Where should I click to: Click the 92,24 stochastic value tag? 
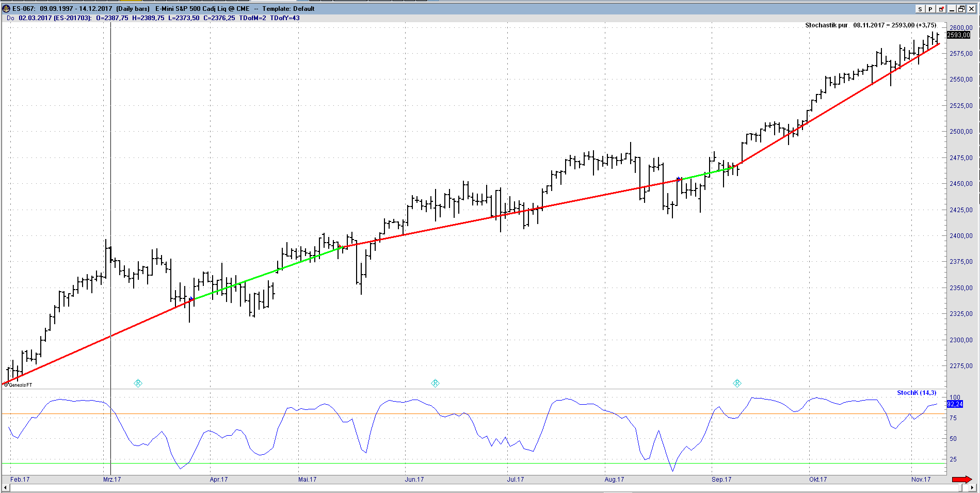pos(955,404)
